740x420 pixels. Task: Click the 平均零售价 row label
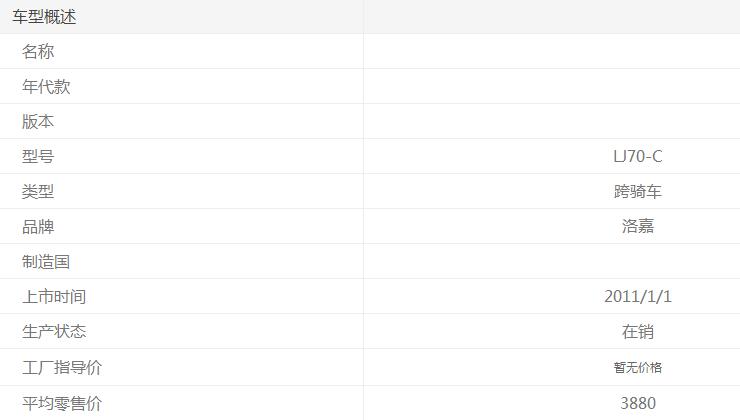coord(62,404)
